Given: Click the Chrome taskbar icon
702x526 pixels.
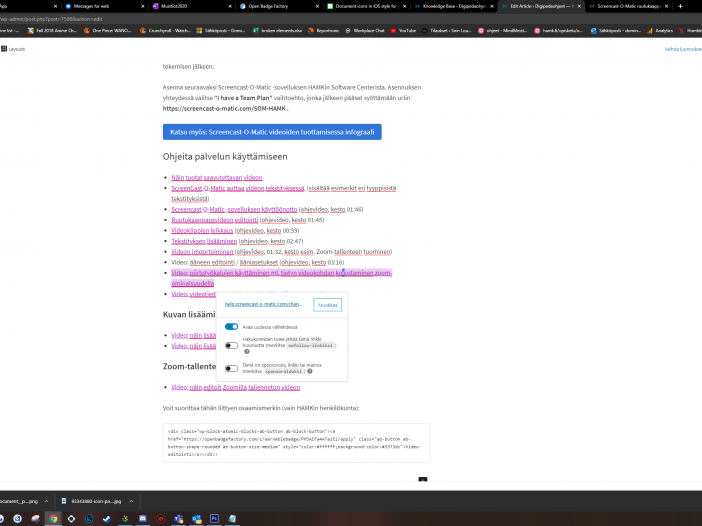Looking at the screenshot, I should (x=53, y=518).
